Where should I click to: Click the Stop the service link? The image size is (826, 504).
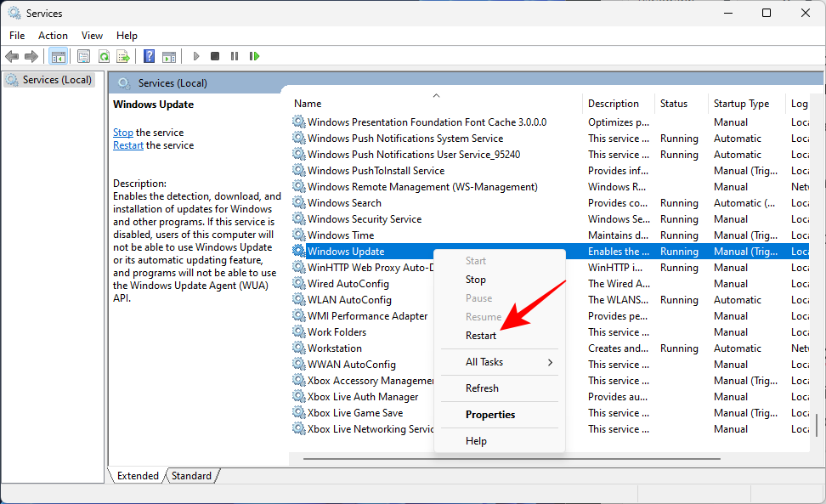pos(123,132)
